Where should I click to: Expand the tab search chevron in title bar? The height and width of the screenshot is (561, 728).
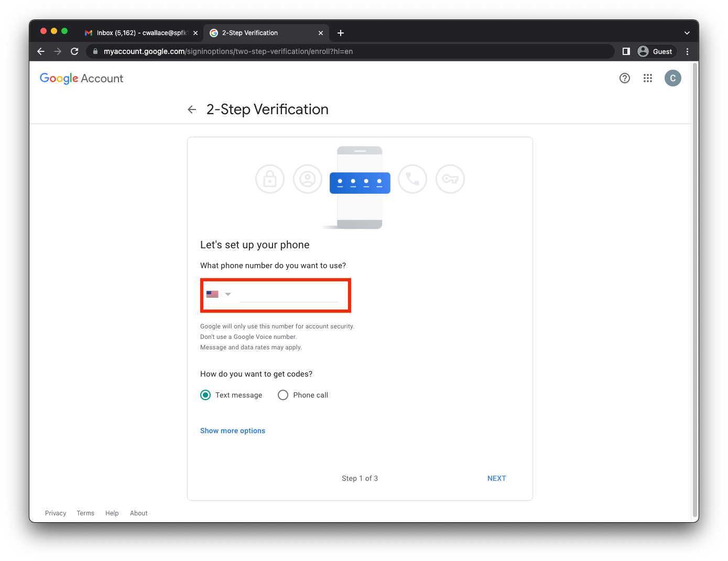[687, 33]
